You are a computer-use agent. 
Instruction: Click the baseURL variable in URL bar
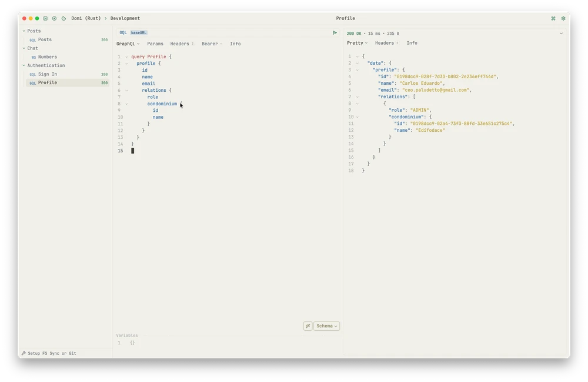[139, 32]
